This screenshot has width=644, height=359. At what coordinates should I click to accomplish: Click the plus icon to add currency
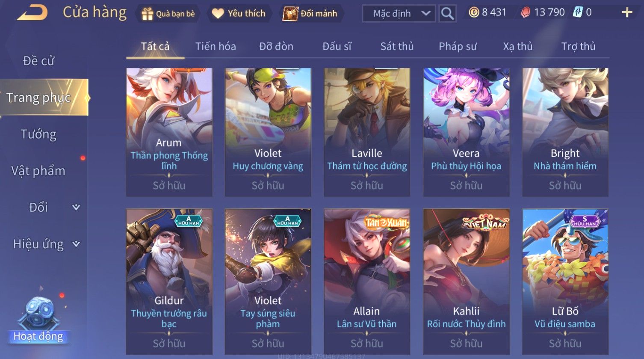(627, 12)
